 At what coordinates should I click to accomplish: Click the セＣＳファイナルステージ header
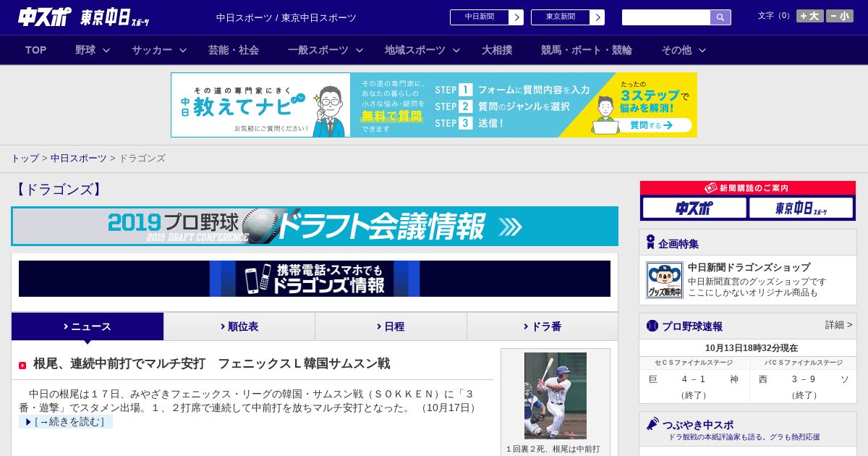(694, 363)
